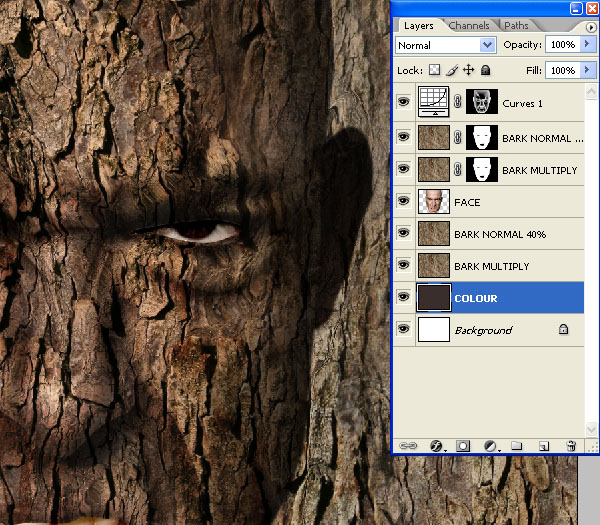Toggle visibility of FACE layer
The image size is (600, 525).
pyautogui.click(x=404, y=202)
